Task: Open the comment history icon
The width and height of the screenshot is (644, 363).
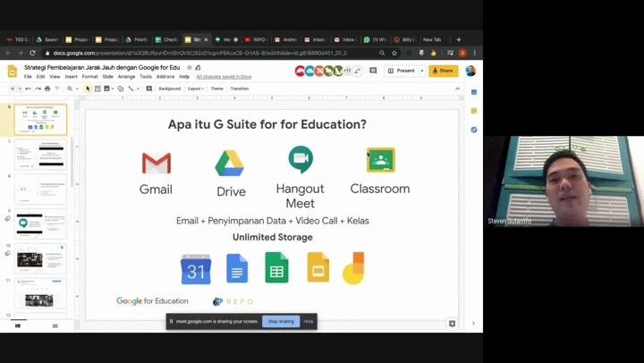Action: pos(373,71)
